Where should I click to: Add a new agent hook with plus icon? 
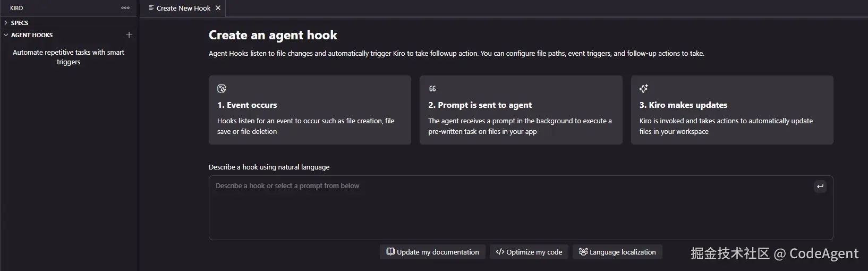click(129, 35)
